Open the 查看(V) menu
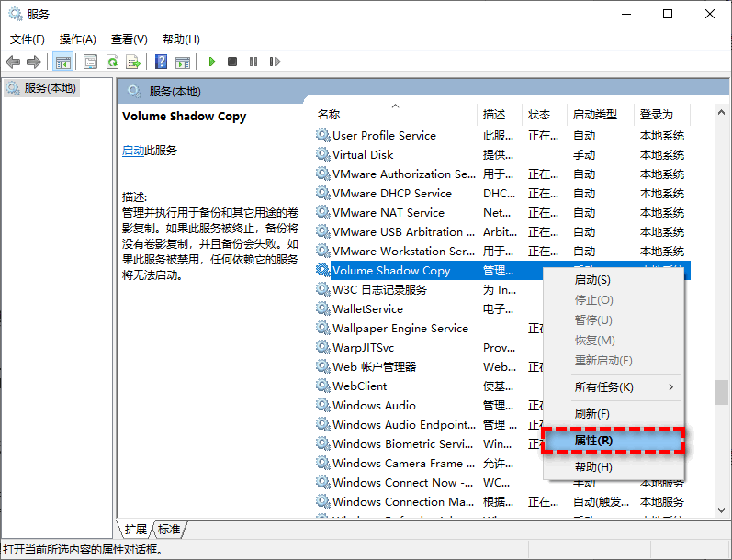The image size is (732, 560). [129, 39]
